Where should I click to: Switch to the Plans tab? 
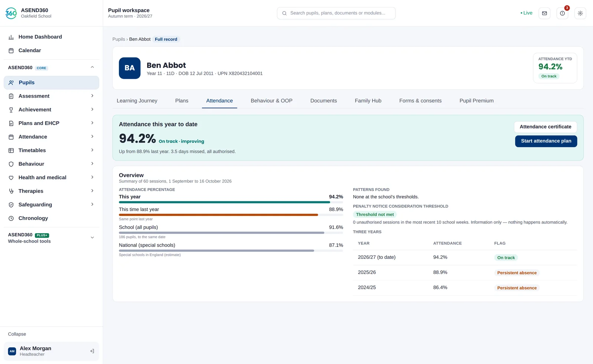click(x=182, y=101)
